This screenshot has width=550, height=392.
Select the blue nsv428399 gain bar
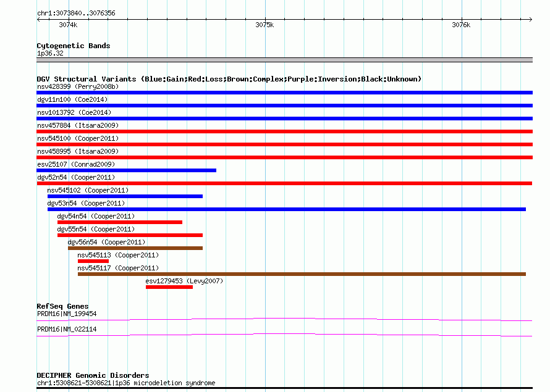284,93
